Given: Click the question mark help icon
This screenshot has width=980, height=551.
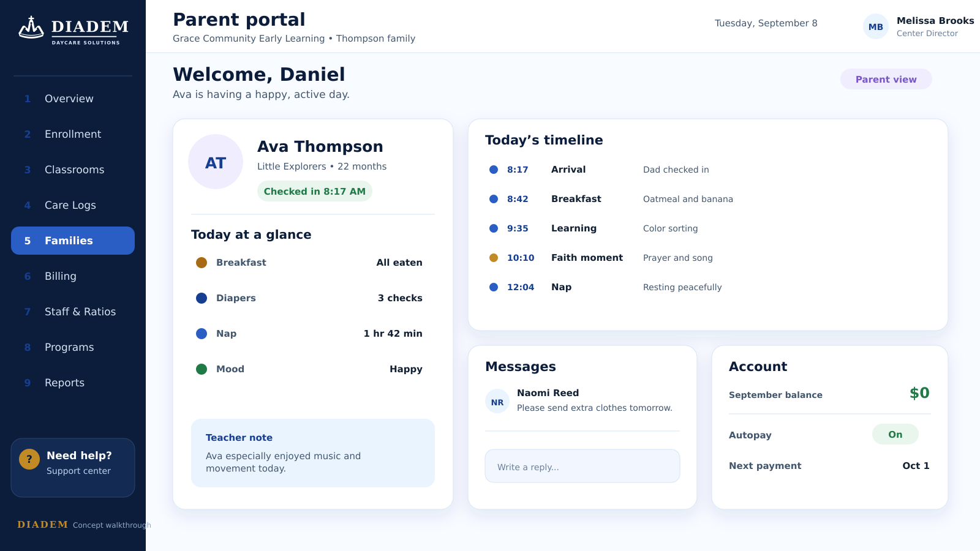Looking at the screenshot, I should [x=29, y=459].
